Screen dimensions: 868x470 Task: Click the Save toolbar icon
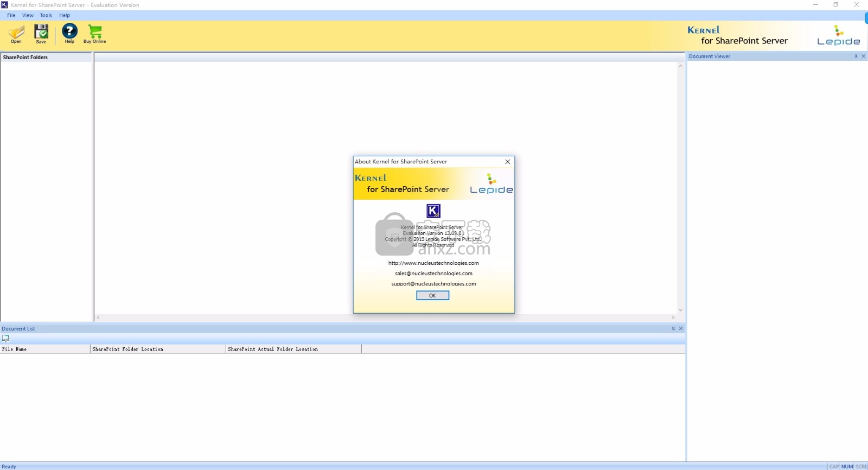click(41, 34)
